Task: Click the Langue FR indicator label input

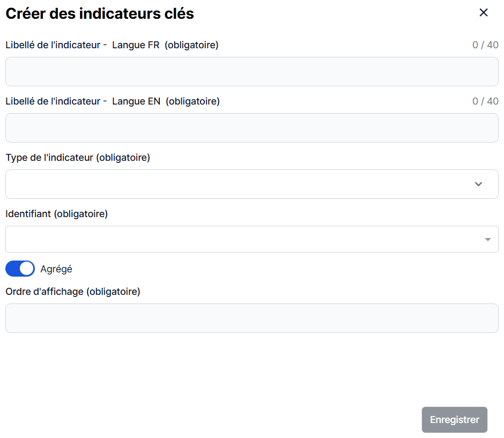Action: [x=251, y=72]
